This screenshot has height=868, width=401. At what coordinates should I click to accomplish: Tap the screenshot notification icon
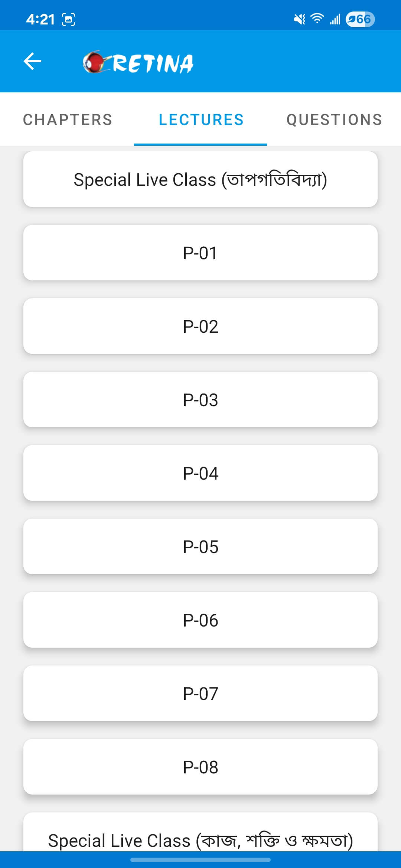point(69,19)
